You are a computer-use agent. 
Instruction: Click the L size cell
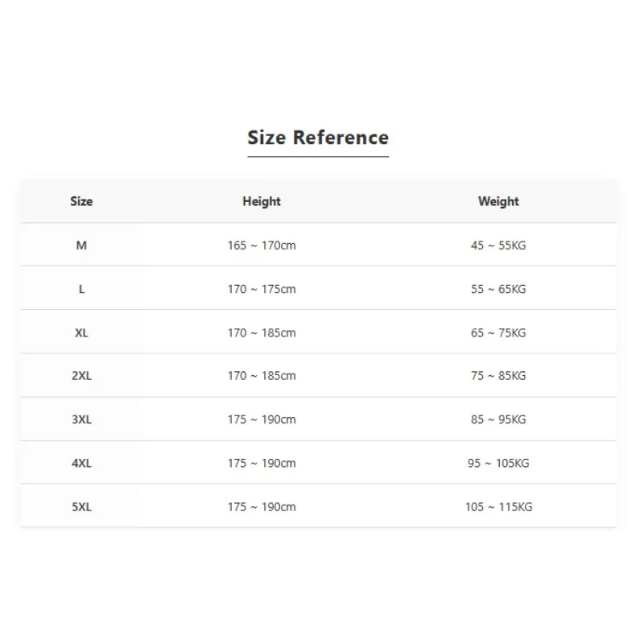(x=81, y=289)
